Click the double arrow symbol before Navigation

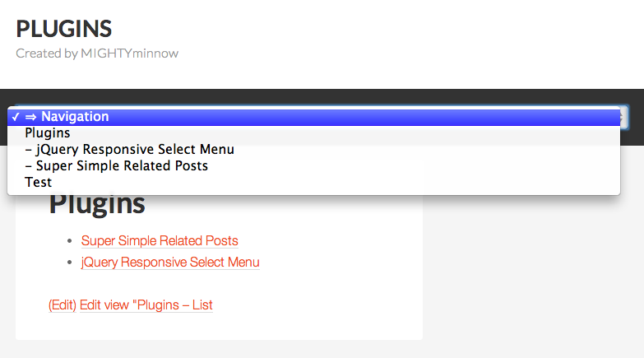click(x=30, y=117)
